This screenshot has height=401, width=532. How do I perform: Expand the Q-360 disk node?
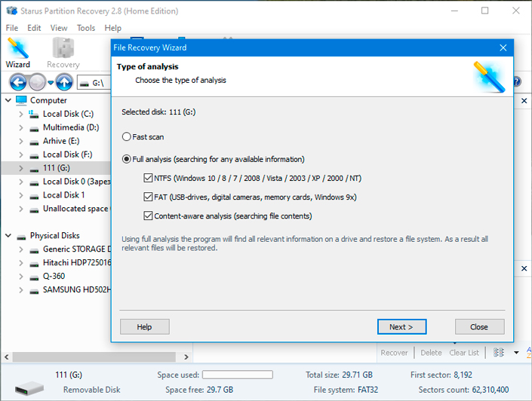pyautogui.click(x=20, y=277)
